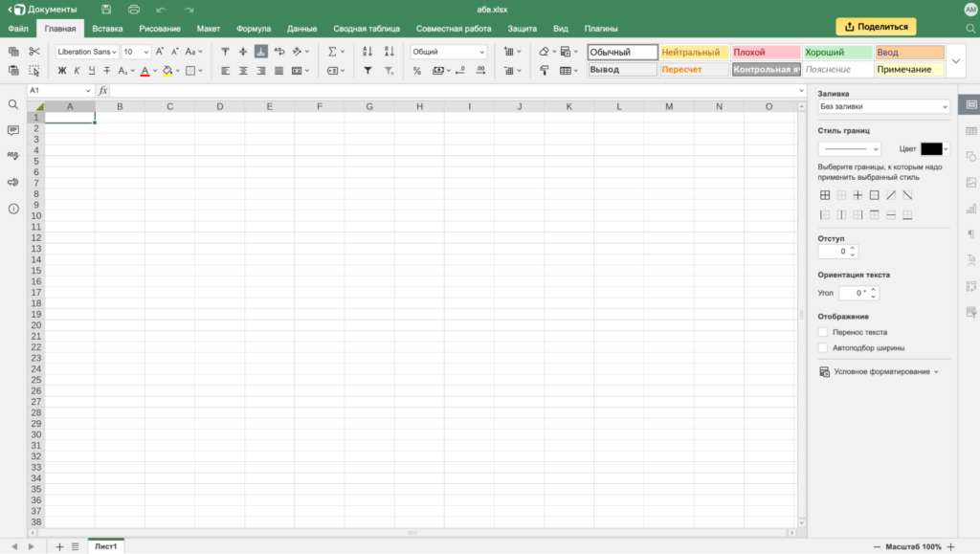
Task: Switch to the Вставка tab
Action: click(x=107, y=29)
